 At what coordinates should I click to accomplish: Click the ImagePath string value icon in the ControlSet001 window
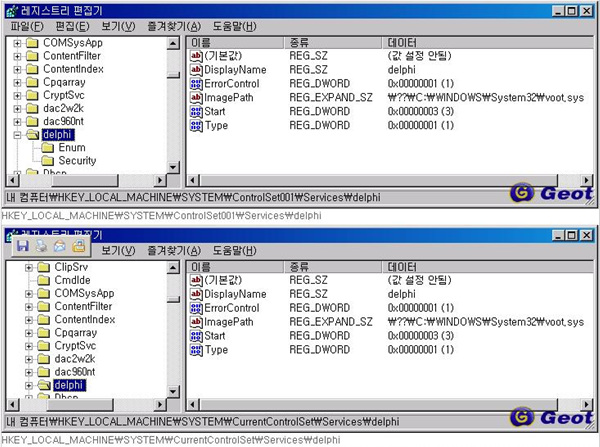pos(196,98)
